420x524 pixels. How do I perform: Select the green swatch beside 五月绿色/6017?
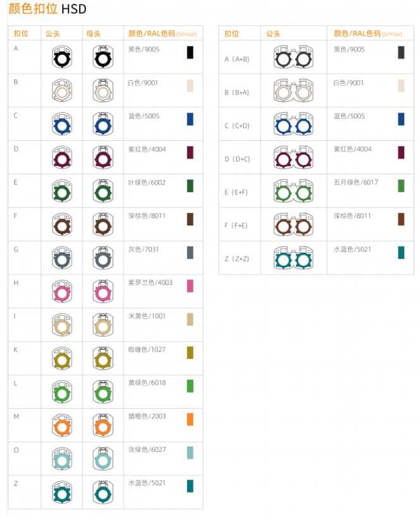[400, 186]
